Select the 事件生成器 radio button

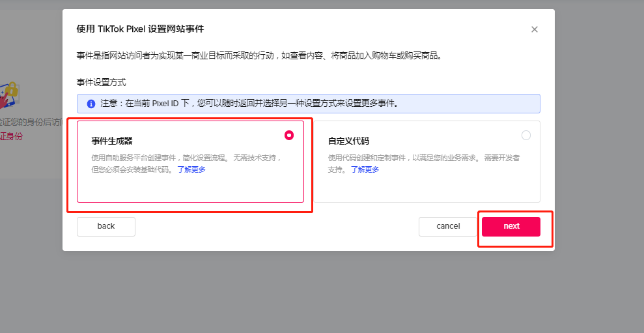(289, 136)
